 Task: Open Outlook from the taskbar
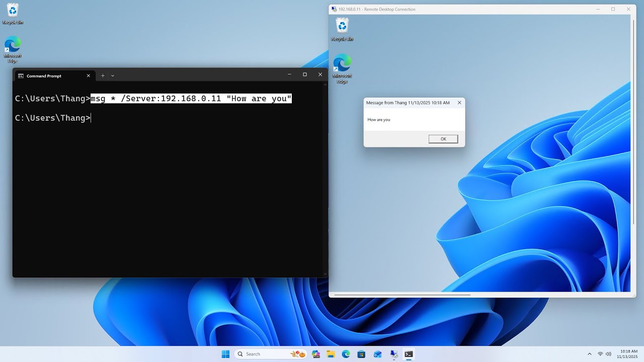click(x=377, y=354)
